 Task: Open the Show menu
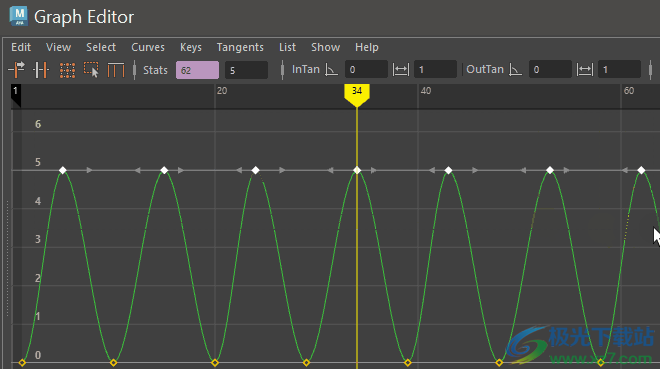tap(325, 47)
